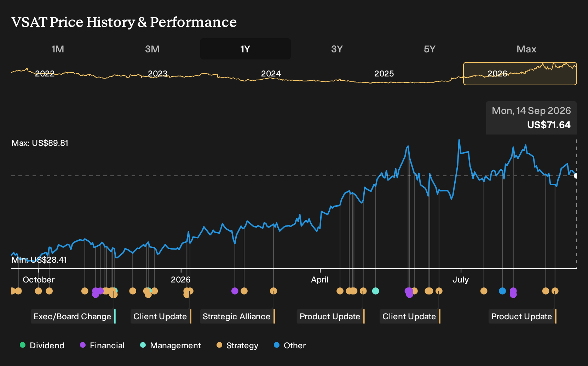Click the purple Financial event dot near Strategic Alliance

coord(235,291)
